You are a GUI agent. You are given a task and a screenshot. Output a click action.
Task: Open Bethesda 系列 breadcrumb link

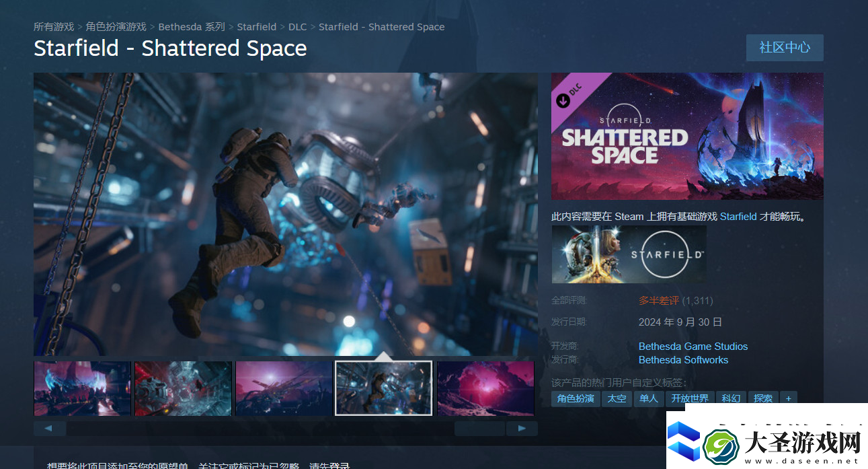point(192,27)
